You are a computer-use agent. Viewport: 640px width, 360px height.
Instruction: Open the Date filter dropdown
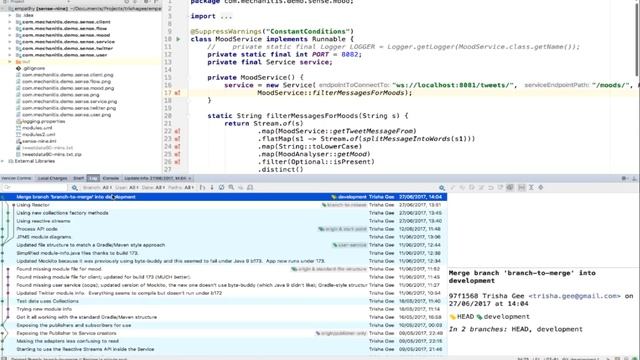153,187
